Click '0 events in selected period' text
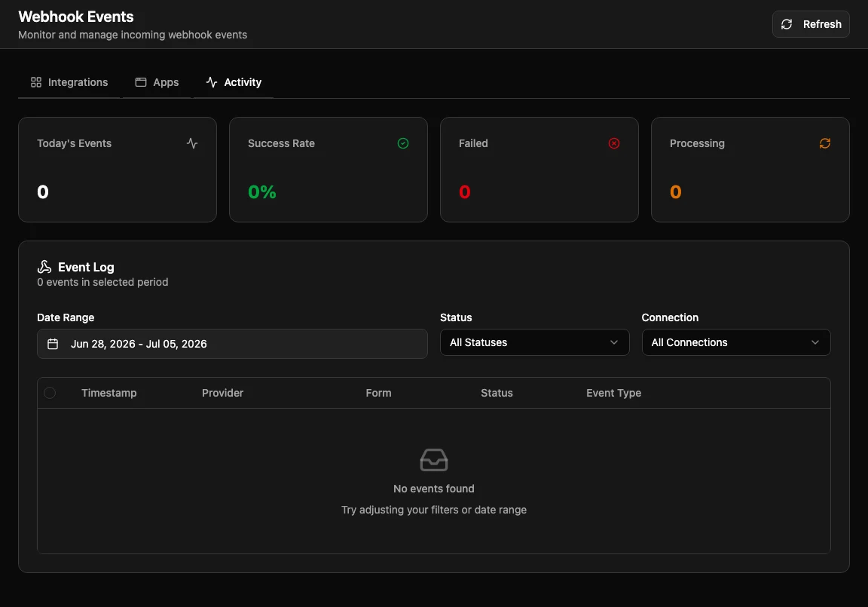This screenshot has width=868, height=607. [102, 282]
